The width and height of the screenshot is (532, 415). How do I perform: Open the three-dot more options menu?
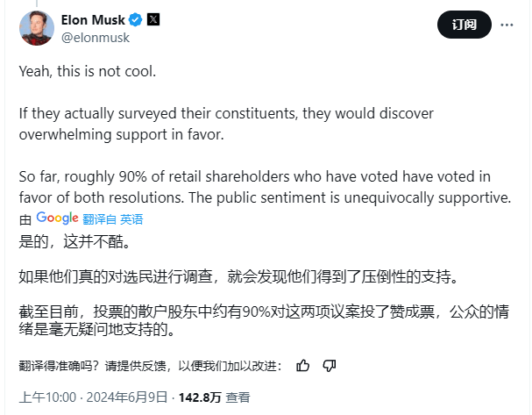pos(507,25)
